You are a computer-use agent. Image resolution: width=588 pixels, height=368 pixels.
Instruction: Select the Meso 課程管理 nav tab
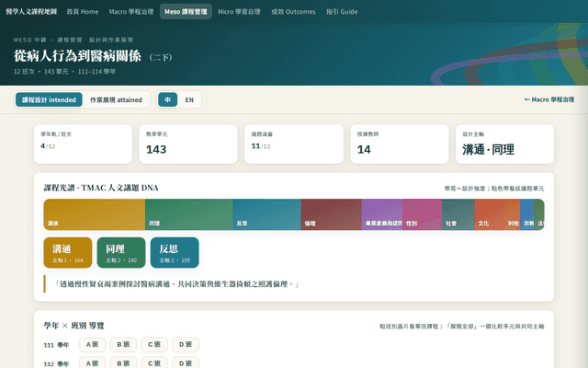pyautogui.click(x=186, y=12)
